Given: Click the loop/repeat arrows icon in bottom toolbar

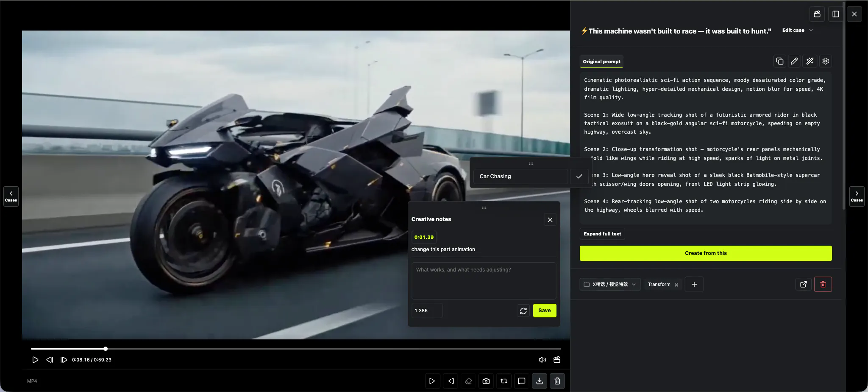Looking at the screenshot, I should tap(504, 381).
